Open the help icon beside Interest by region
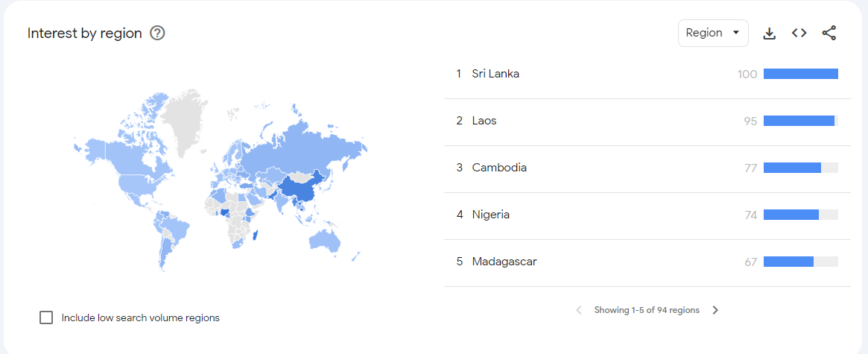868x354 pixels. pos(157,33)
